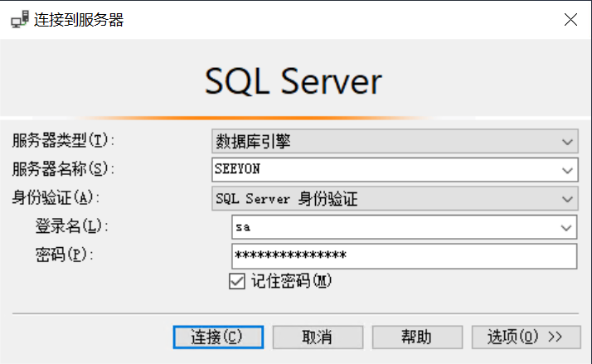This screenshot has height=364, width=592.
Task: Click the SQL Server banner heading
Action: (294, 81)
